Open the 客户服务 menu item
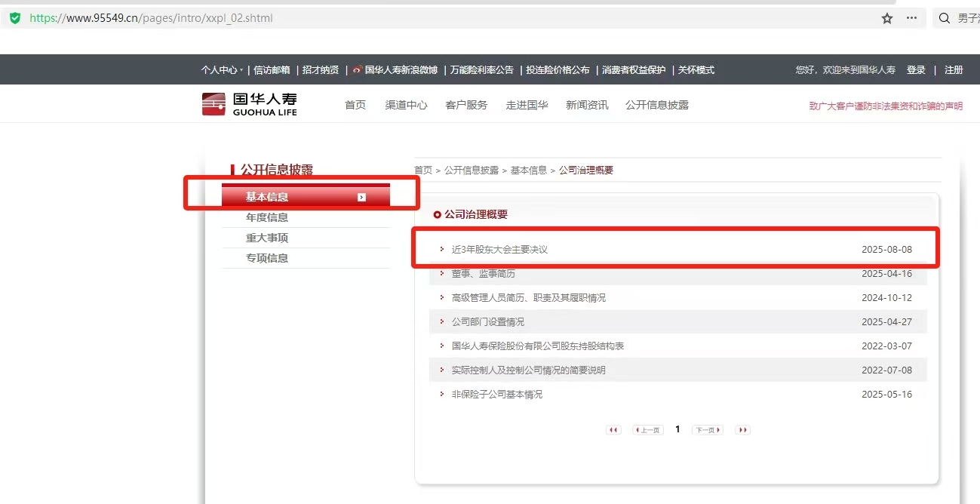This screenshot has height=504, width=980. [466, 105]
